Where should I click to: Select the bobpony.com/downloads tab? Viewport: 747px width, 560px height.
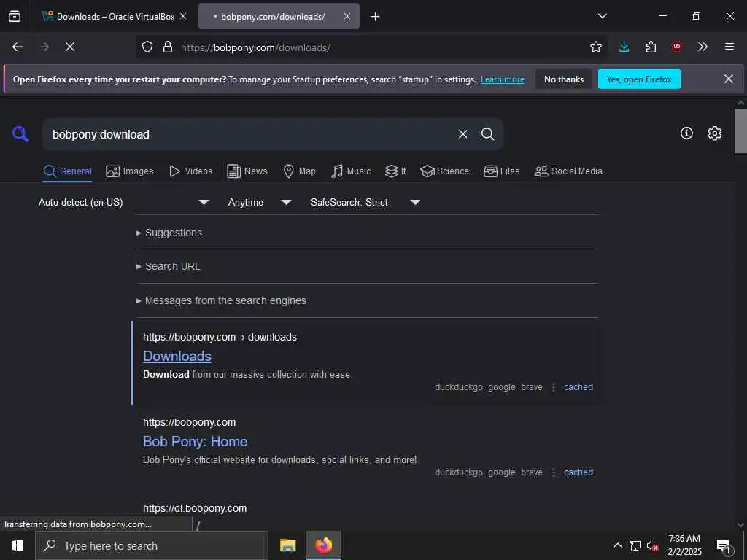point(279,16)
